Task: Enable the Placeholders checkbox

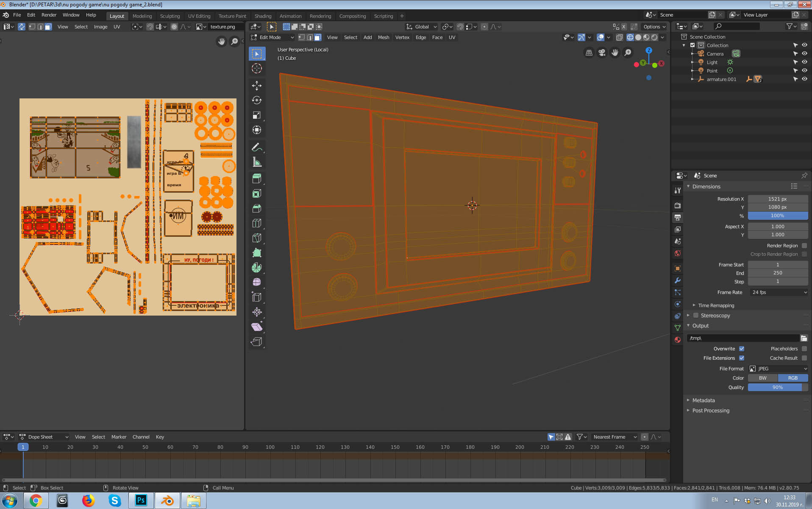Action: 804,349
